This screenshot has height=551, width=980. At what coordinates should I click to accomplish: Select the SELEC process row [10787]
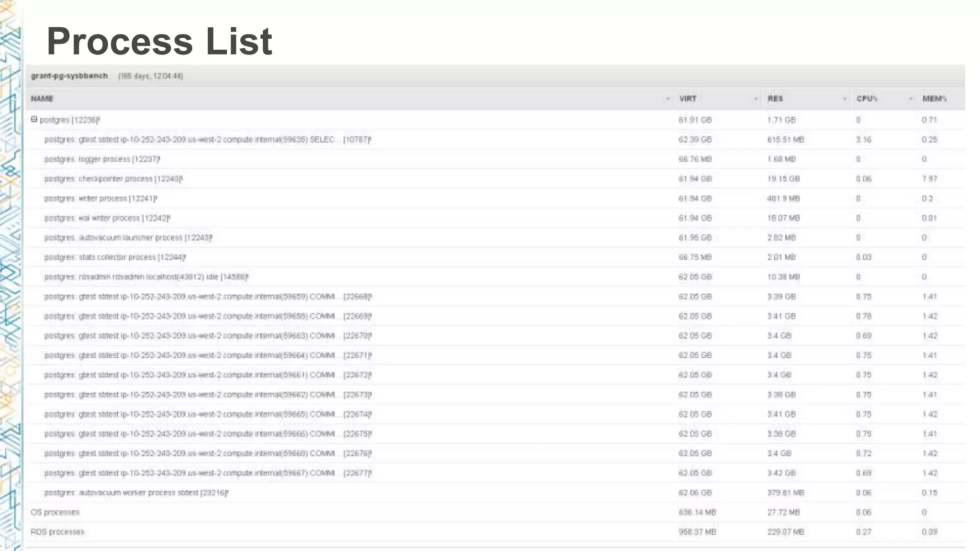pos(496,140)
